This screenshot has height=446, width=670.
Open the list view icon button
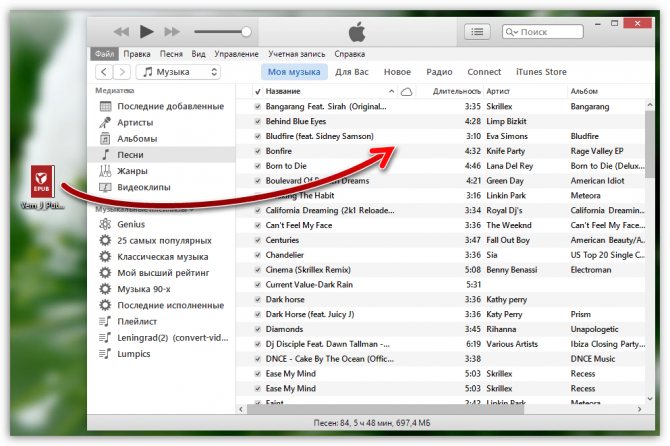477,32
